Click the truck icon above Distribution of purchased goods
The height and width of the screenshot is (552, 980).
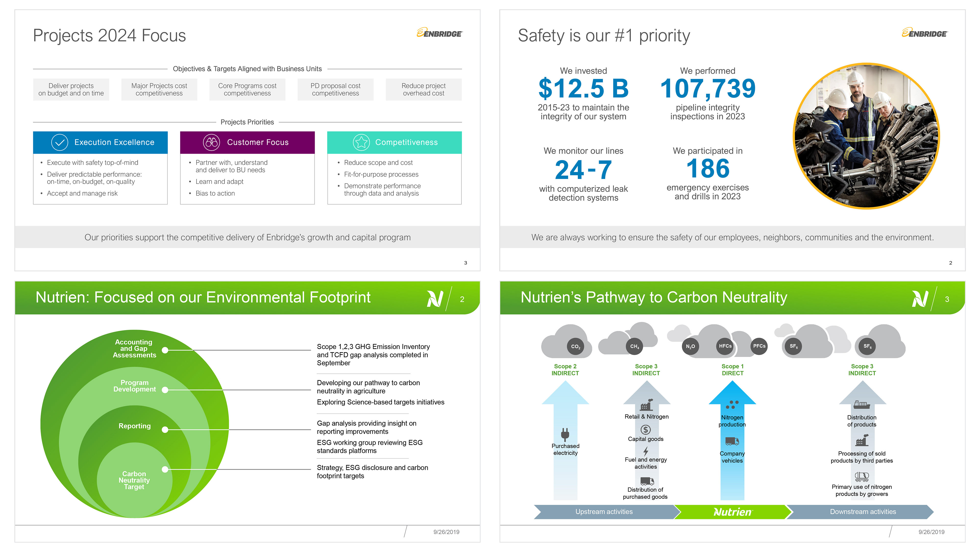click(647, 482)
